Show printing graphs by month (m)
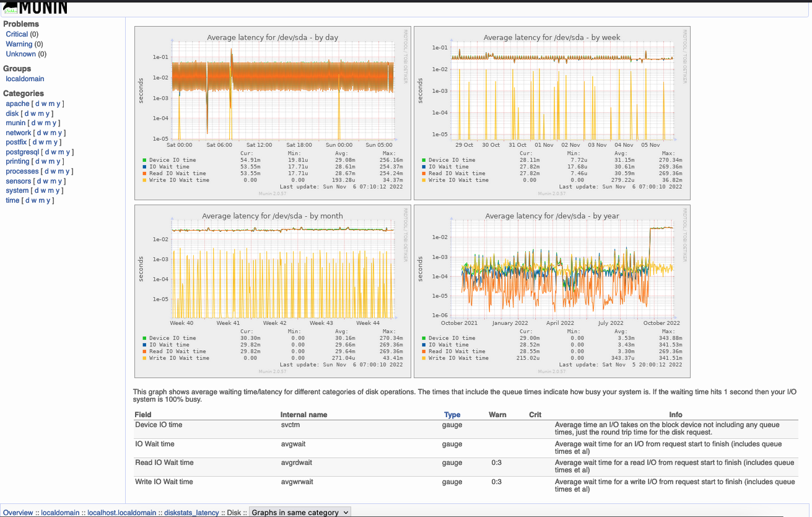The width and height of the screenshot is (812, 517). 52,162
